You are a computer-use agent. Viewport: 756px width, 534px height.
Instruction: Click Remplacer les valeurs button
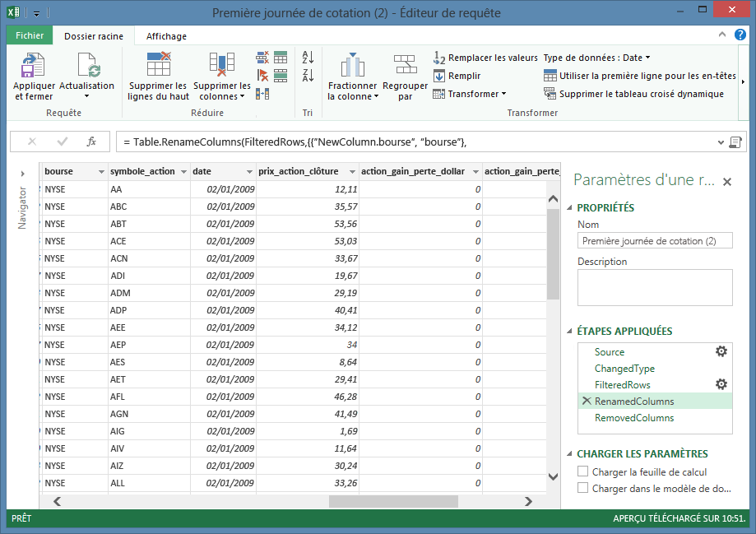485,58
